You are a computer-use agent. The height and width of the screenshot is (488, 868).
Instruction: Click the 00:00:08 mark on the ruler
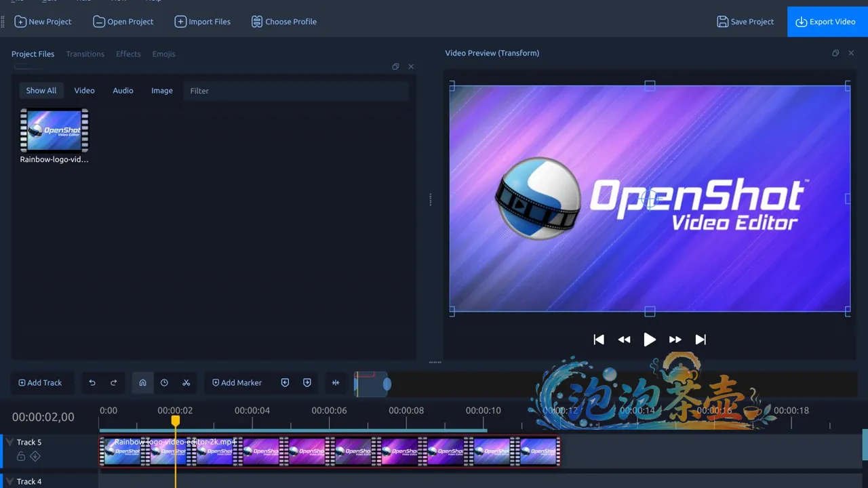point(406,411)
